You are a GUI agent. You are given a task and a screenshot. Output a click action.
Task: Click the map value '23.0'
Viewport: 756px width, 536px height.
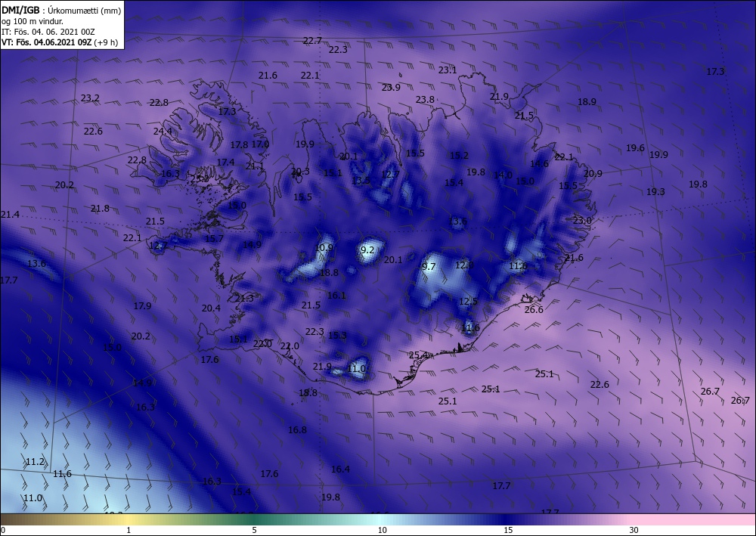pyautogui.click(x=582, y=220)
